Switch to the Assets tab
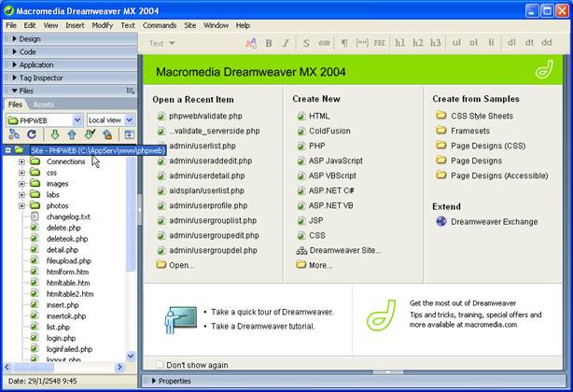The height and width of the screenshot is (392, 573). click(44, 105)
